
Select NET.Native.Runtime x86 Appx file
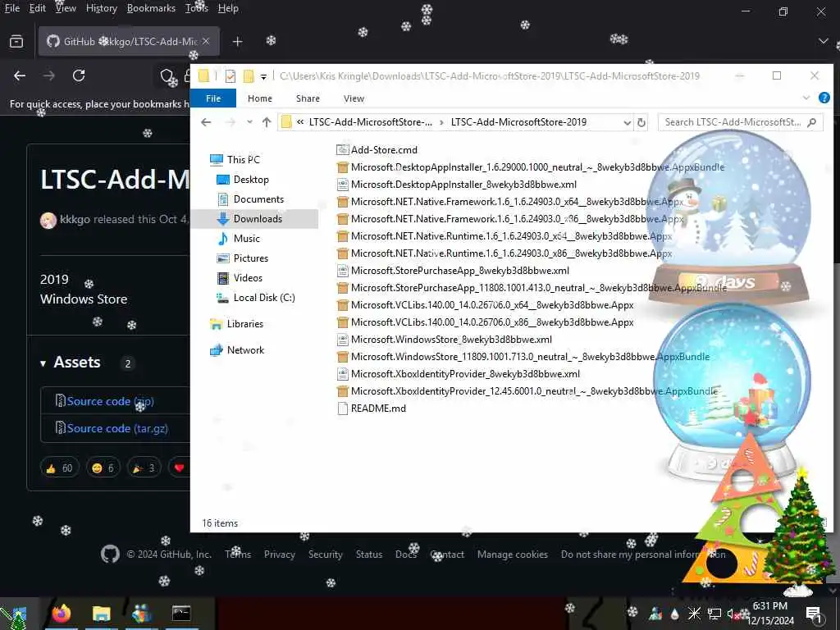(504, 253)
